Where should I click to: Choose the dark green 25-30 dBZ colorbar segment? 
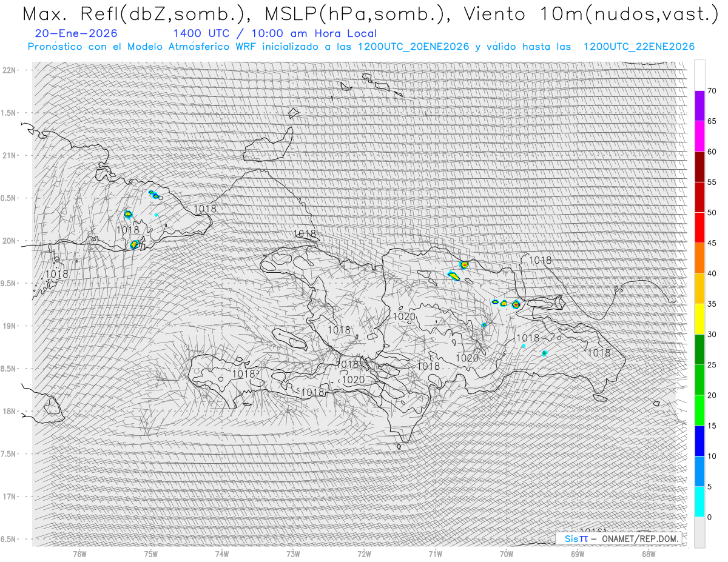point(699,350)
